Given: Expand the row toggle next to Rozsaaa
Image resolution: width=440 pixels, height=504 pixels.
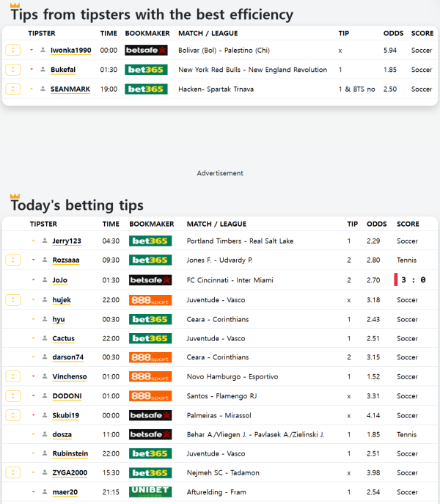Looking at the screenshot, I should [12, 260].
